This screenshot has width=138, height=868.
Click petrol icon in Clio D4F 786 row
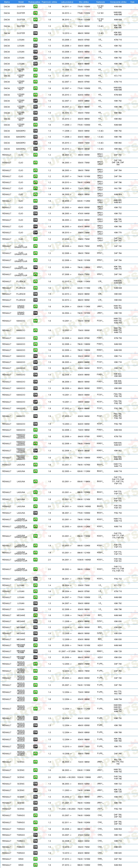click(35, 182)
